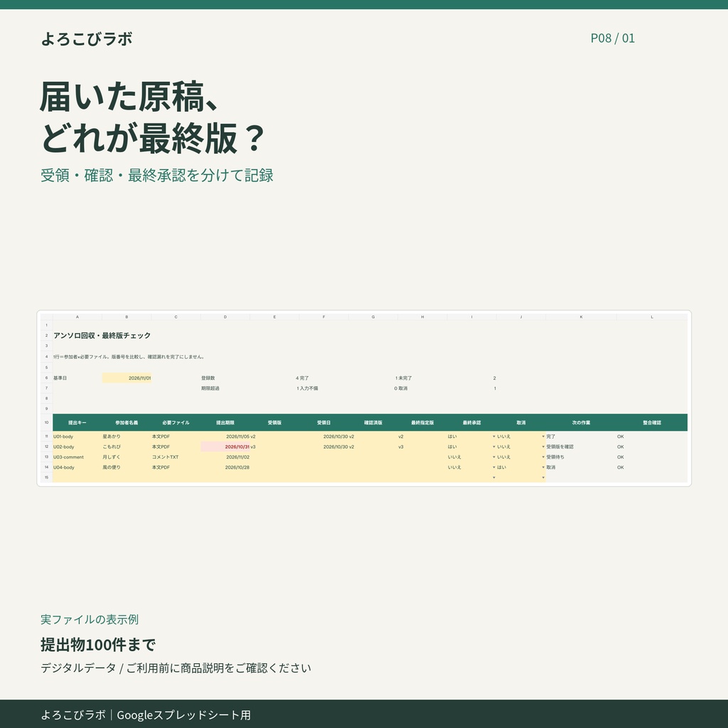Image resolution: width=728 pixels, height=728 pixels.
Task: Select row number 10
Action: (x=46, y=422)
